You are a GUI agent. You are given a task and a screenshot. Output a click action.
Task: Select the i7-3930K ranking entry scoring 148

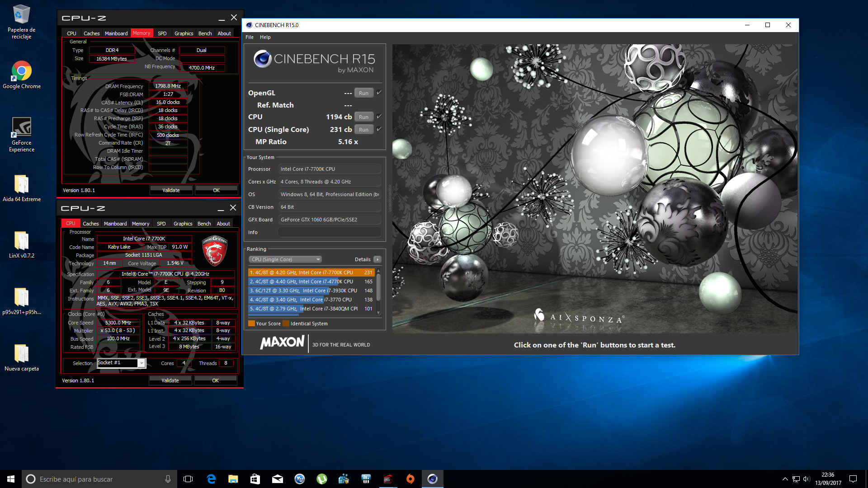(311, 291)
